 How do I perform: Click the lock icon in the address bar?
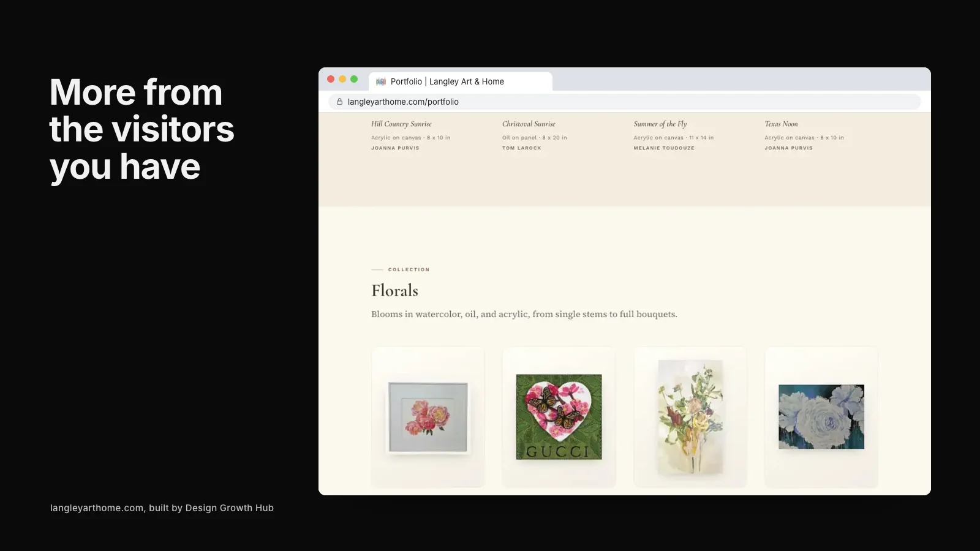pyautogui.click(x=339, y=102)
